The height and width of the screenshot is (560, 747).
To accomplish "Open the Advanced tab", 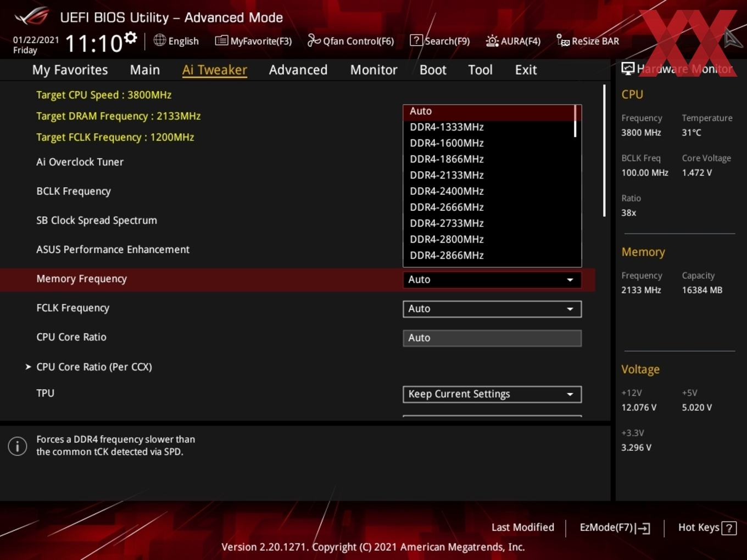I will pos(298,70).
